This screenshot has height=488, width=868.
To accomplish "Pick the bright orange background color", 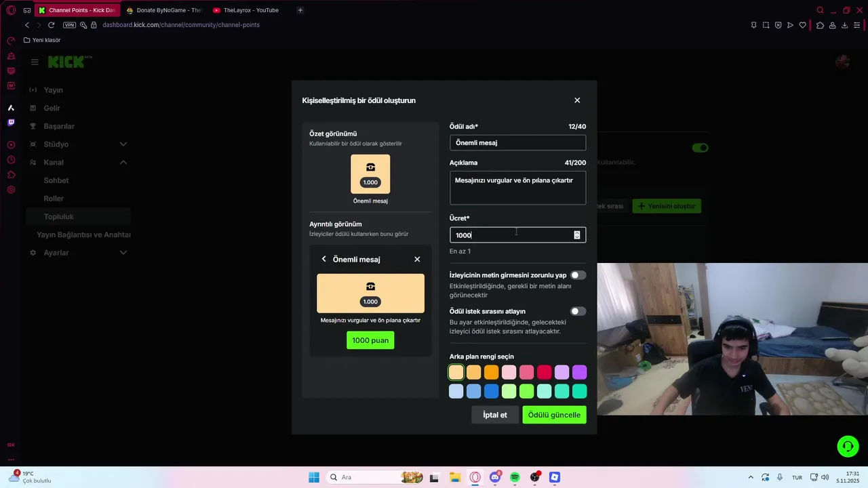I will tap(492, 372).
